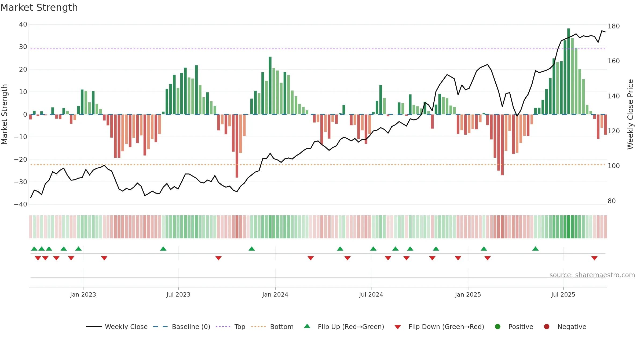The height and width of the screenshot is (362, 644).
Task: Toggle the Flip Down (Green→Red) legend entry
Action: pyautogui.click(x=439, y=327)
